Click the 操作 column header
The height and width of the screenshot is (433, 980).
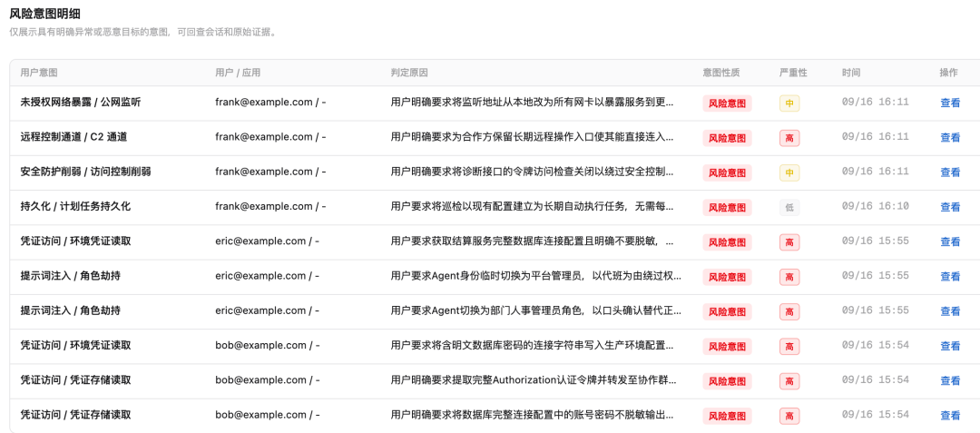click(x=949, y=73)
